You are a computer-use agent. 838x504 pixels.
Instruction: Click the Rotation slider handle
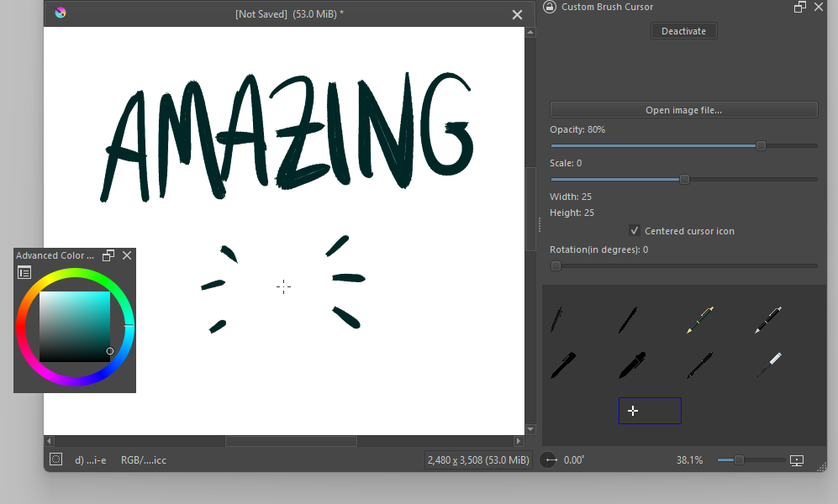click(556, 265)
